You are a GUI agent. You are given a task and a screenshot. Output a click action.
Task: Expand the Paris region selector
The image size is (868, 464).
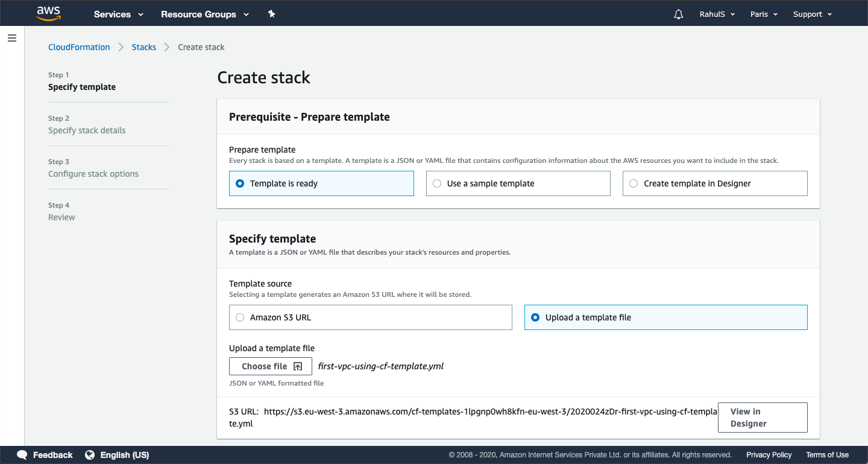pos(764,14)
